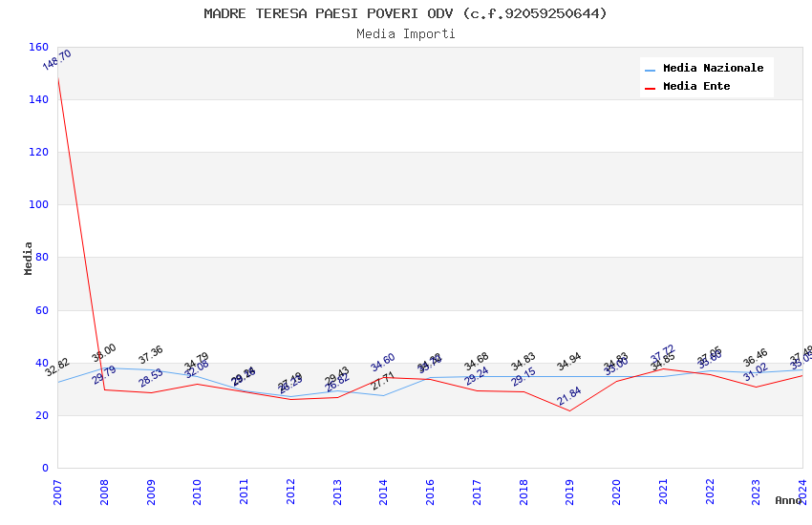Click the 26.82 data value

pyautogui.click(x=337, y=383)
